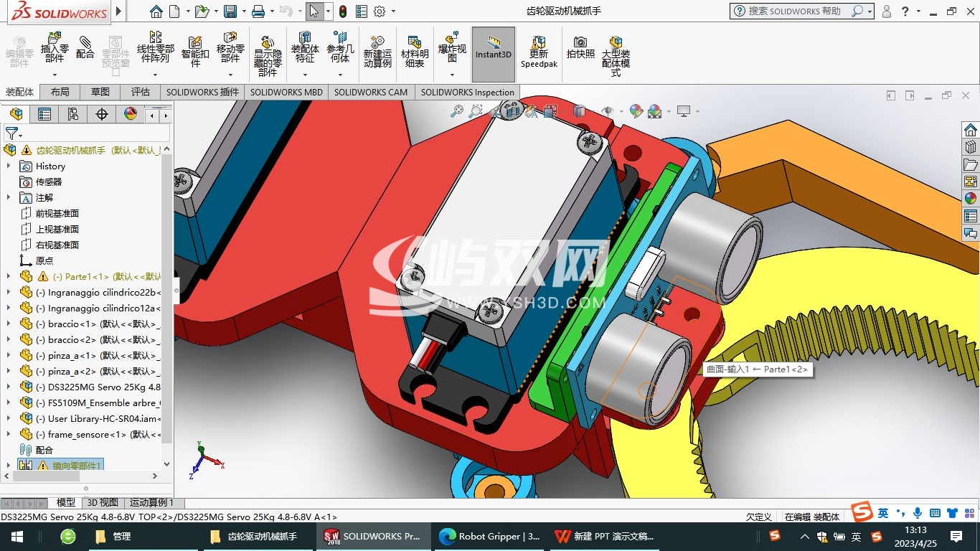
Task: Click Show Hidden Components (显示隐藏的零部件)
Action: coord(268,56)
